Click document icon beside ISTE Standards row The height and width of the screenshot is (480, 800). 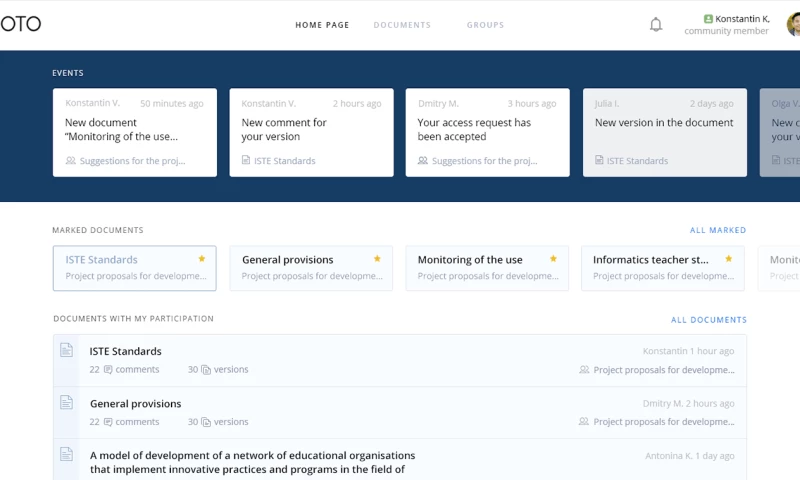point(66,350)
